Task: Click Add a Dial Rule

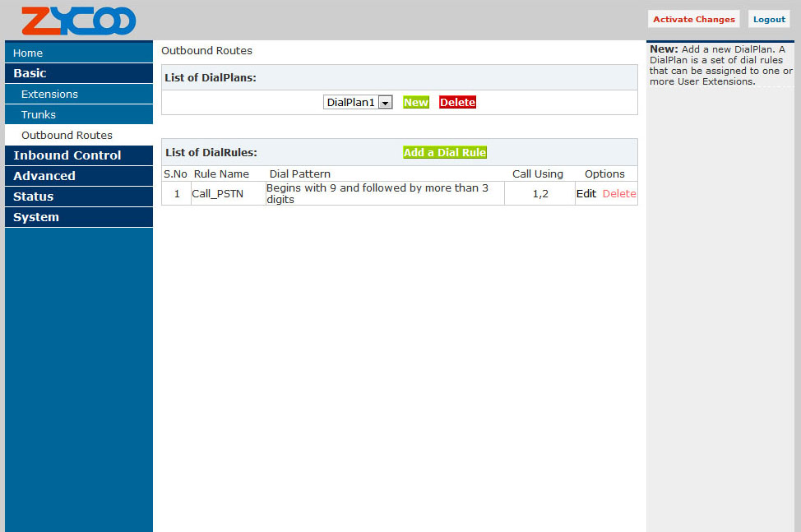Action: coord(445,153)
